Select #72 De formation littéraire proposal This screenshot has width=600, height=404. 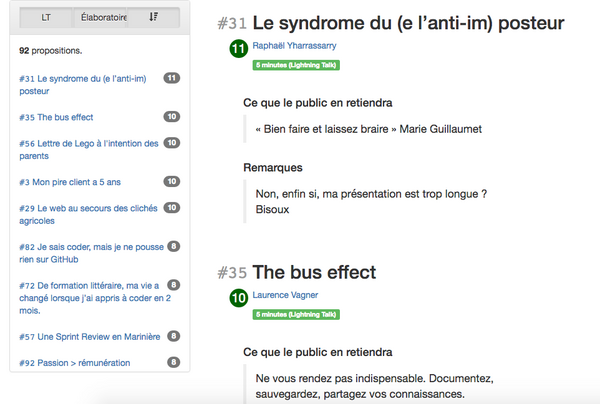[95, 298]
